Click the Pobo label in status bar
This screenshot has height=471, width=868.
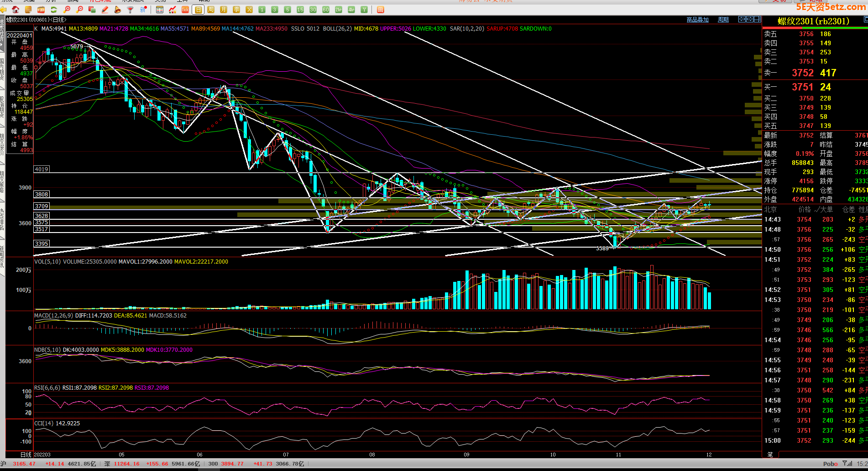click(x=831, y=464)
